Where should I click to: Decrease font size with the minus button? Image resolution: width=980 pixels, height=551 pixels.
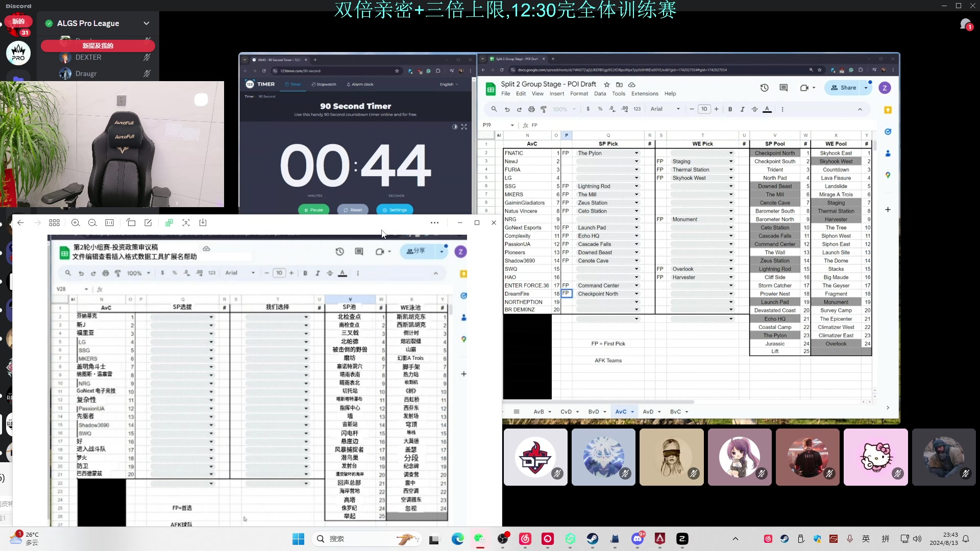click(692, 109)
